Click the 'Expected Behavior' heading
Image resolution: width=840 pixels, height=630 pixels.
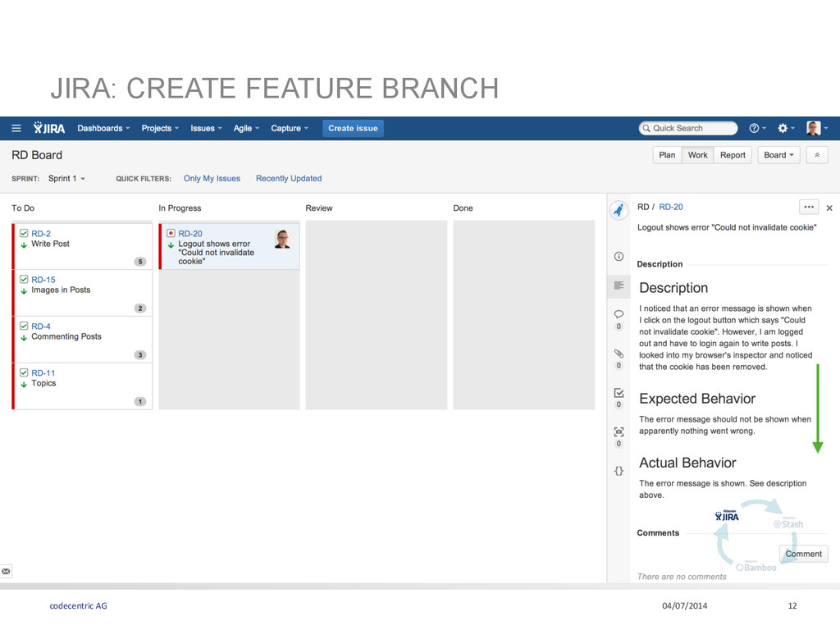pyautogui.click(x=697, y=399)
